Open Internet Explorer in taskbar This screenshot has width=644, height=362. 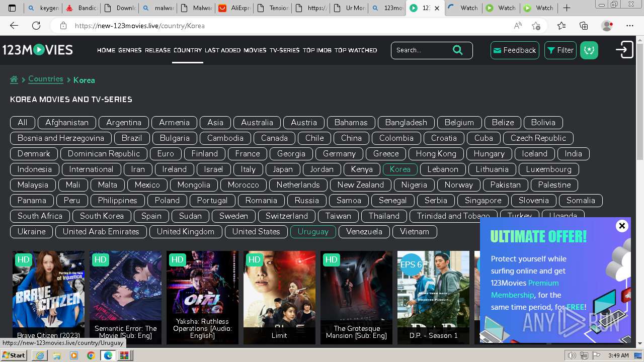(40, 355)
